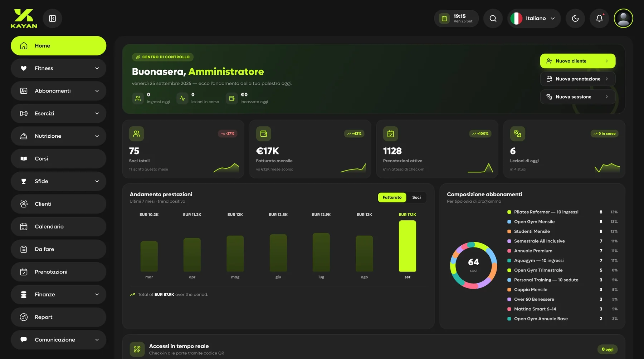Click the ingressi oggi people icon
Viewport: 644px width, 359px height.
pyautogui.click(x=138, y=98)
